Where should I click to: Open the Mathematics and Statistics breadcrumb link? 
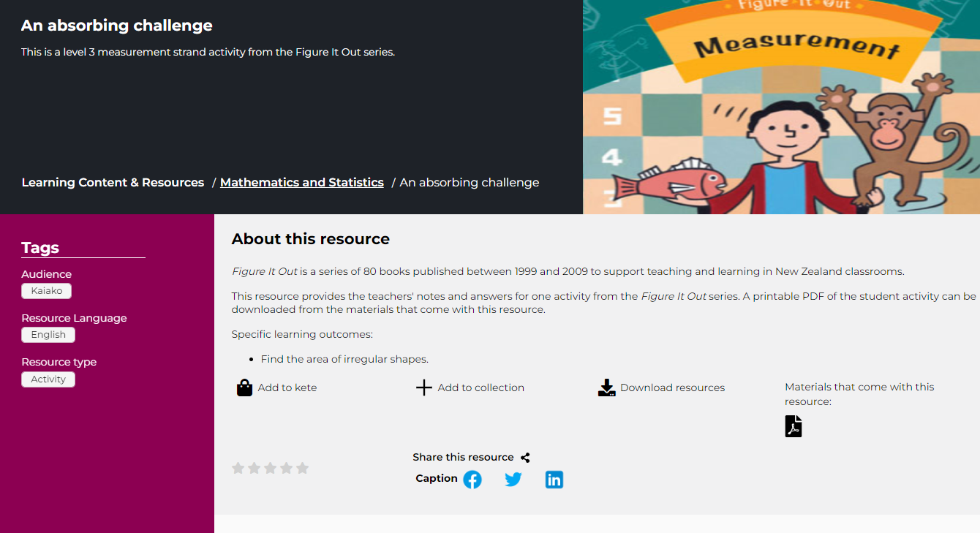[301, 183]
